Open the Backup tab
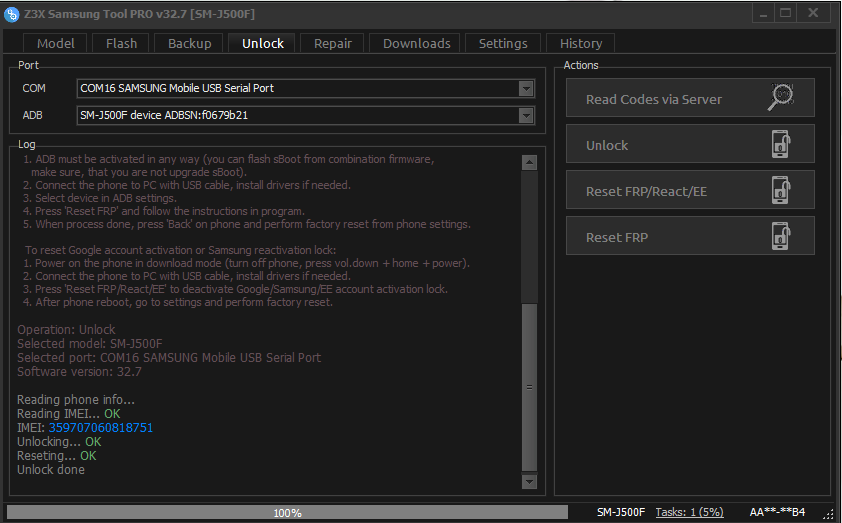The height and width of the screenshot is (523, 842). [x=190, y=43]
